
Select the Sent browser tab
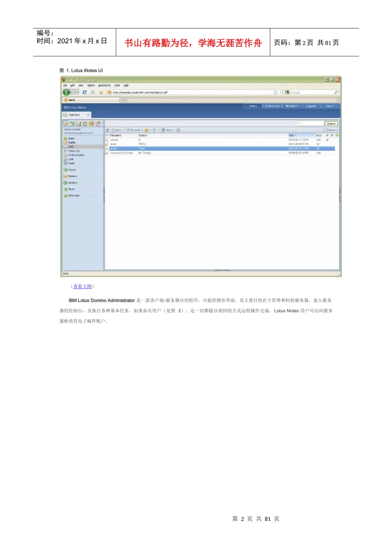click(x=90, y=100)
